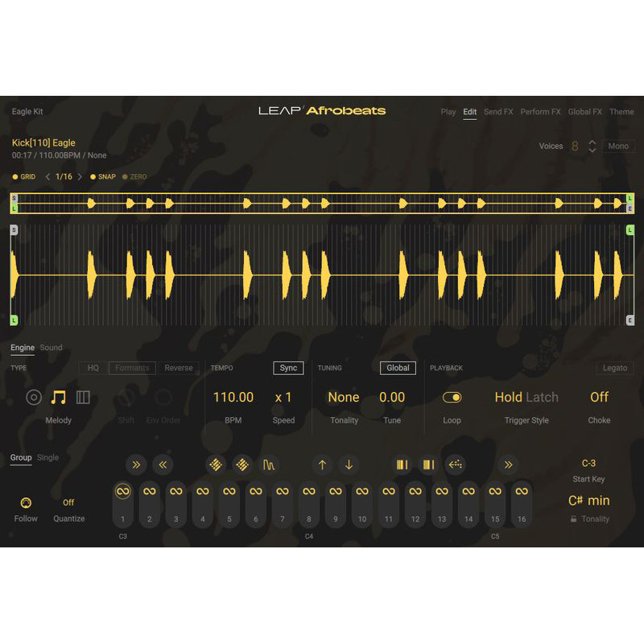Select loop pad 4
This screenshot has width=644, height=644.
point(203,504)
